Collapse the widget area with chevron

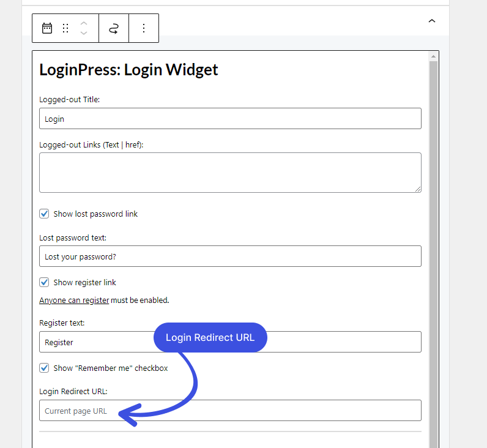432,21
